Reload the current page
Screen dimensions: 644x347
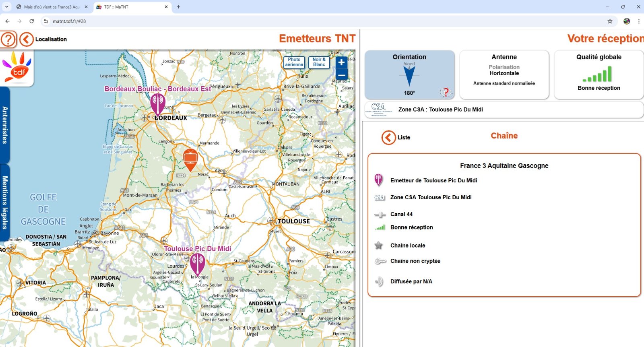click(x=32, y=21)
